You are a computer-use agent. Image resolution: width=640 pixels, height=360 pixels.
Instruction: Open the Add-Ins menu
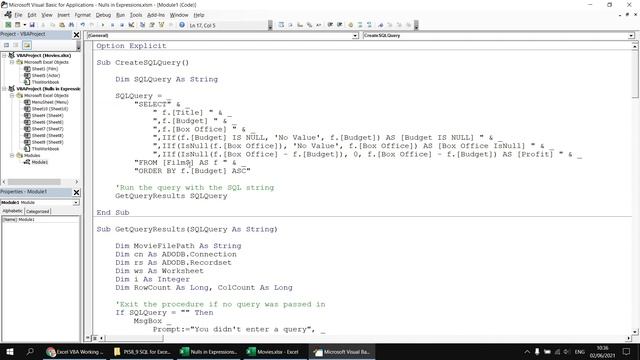[x=156, y=15]
